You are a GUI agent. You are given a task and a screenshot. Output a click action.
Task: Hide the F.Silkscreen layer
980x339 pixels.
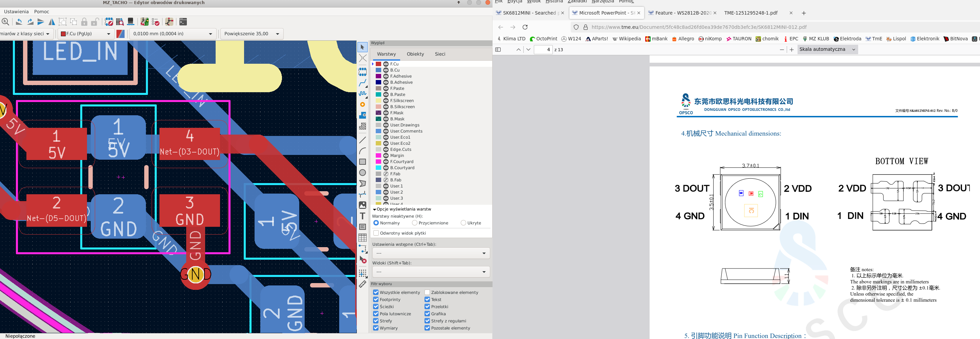pos(386,101)
